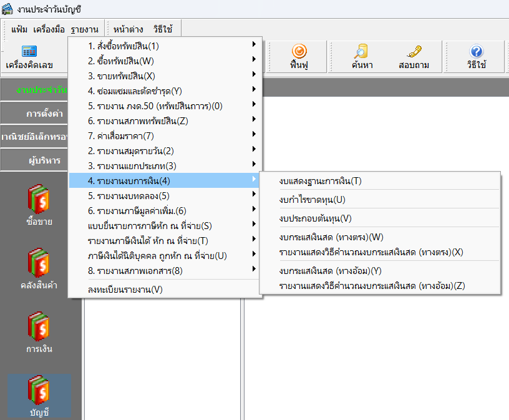
Task: Select 5. รายงานงบทดลอง(5) item
Action: (x=165, y=195)
